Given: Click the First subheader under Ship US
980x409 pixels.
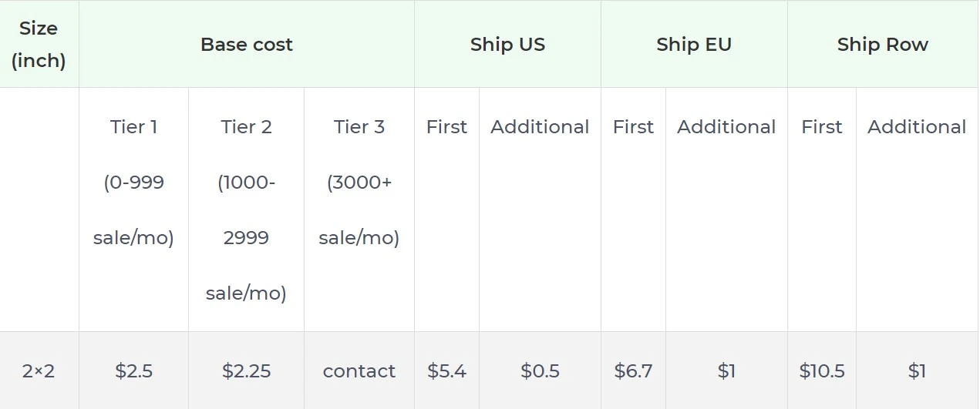Looking at the screenshot, I should tap(446, 127).
